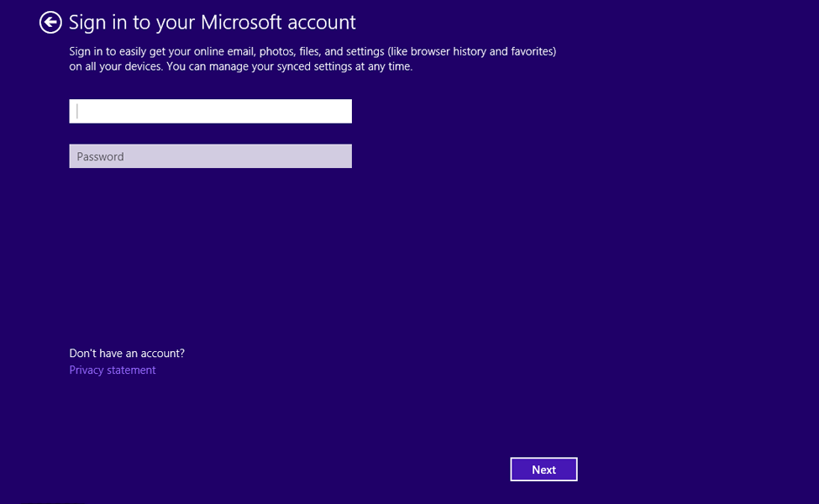Click the "Sign in to your Microsoft account" heading
The image size is (819, 504).
pyautogui.click(x=212, y=23)
